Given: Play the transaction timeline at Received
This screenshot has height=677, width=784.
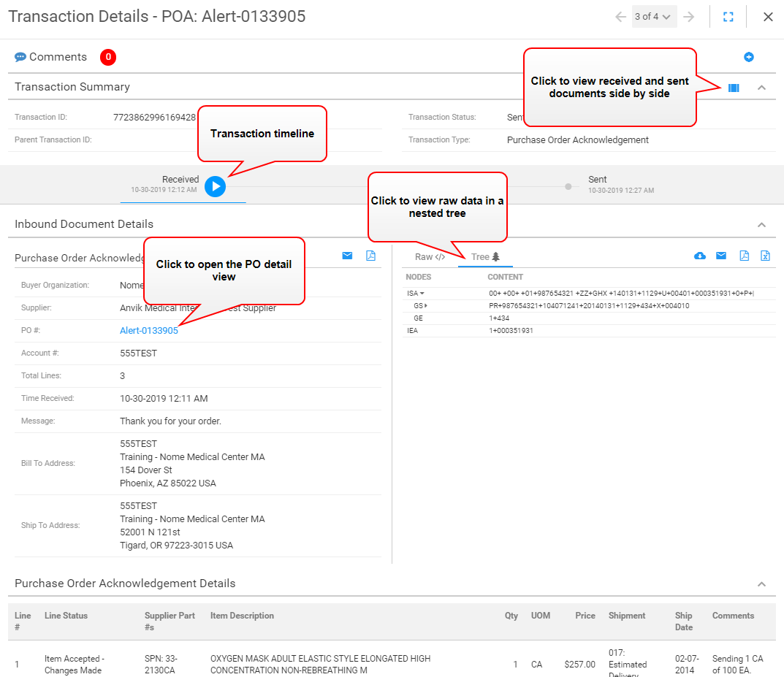Looking at the screenshot, I should click(215, 186).
